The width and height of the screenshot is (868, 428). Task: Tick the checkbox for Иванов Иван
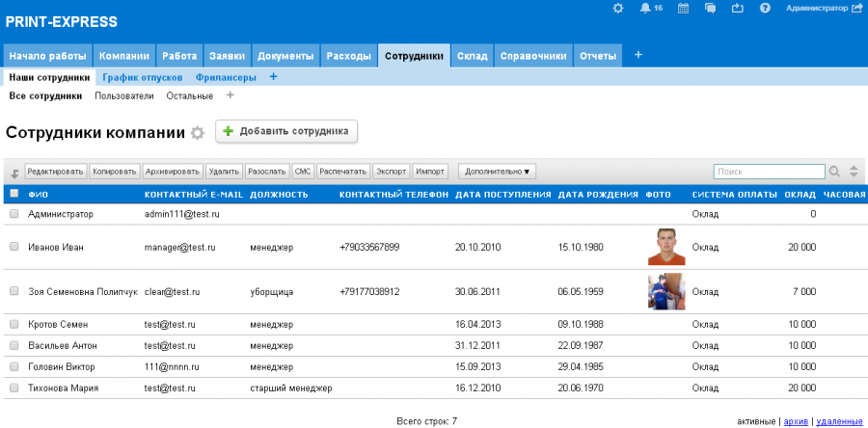(x=14, y=247)
